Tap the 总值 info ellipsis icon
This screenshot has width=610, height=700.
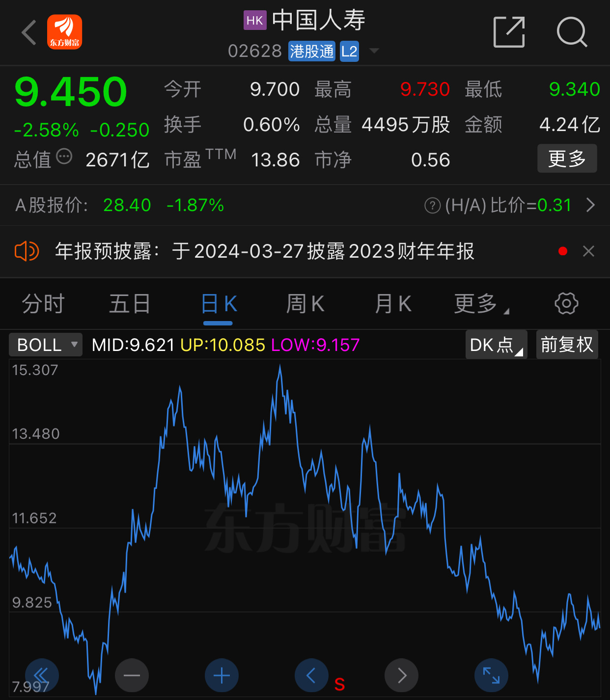(x=64, y=157)
